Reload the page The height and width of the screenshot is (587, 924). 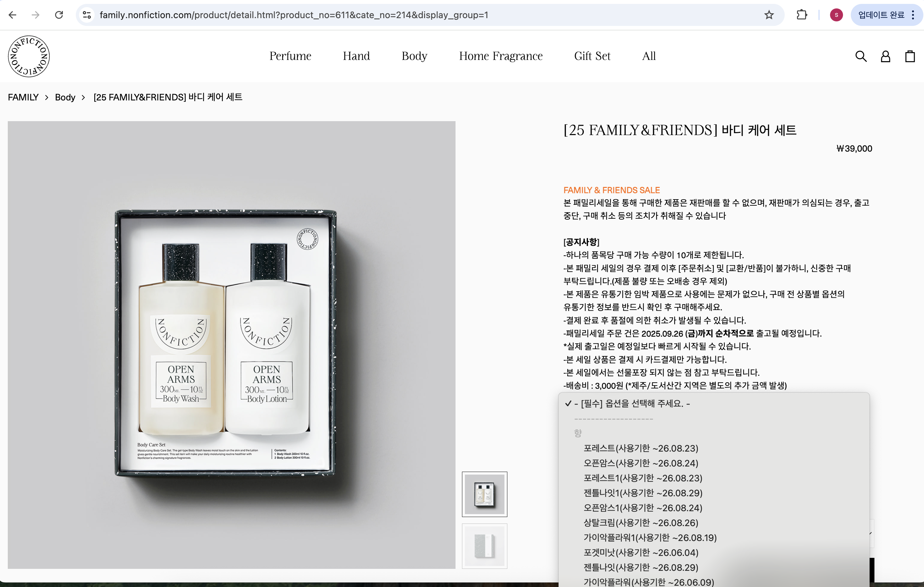pos(59,15)
